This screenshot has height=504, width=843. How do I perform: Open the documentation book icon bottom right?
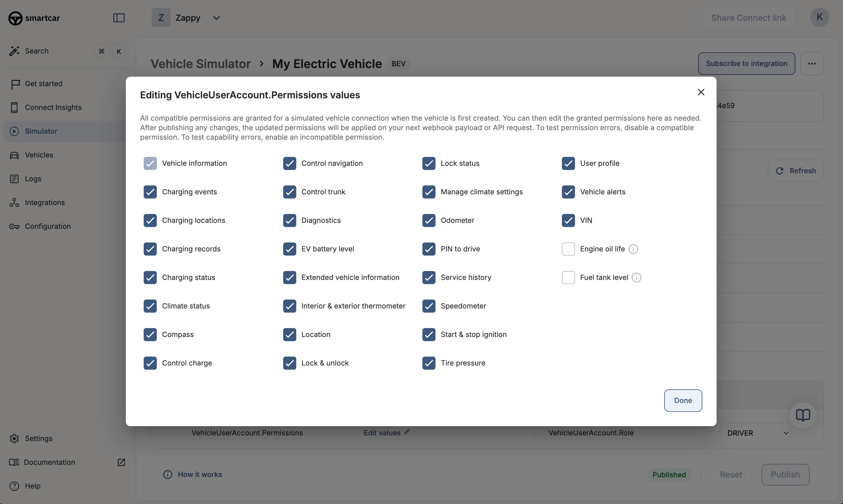click(x=803, y=415)
